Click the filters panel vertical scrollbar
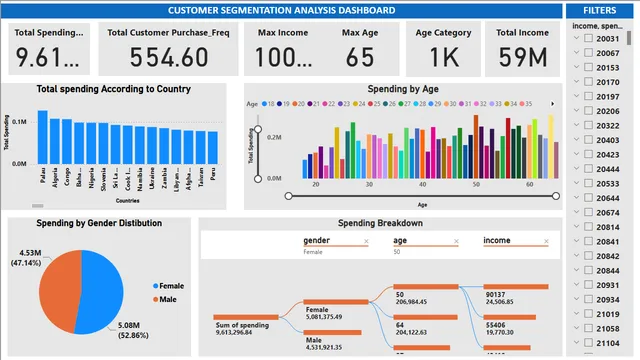 click(629, 38)
